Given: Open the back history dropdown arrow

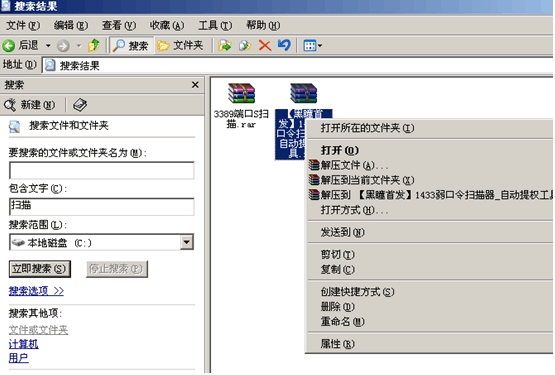Looking at the screenshot, I should (x=48, y=46).
